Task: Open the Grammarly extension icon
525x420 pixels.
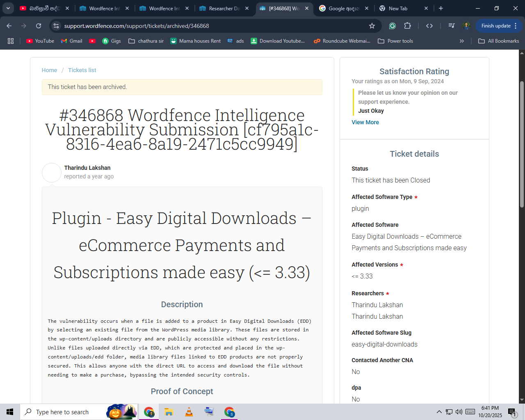Action: (393, 26)
